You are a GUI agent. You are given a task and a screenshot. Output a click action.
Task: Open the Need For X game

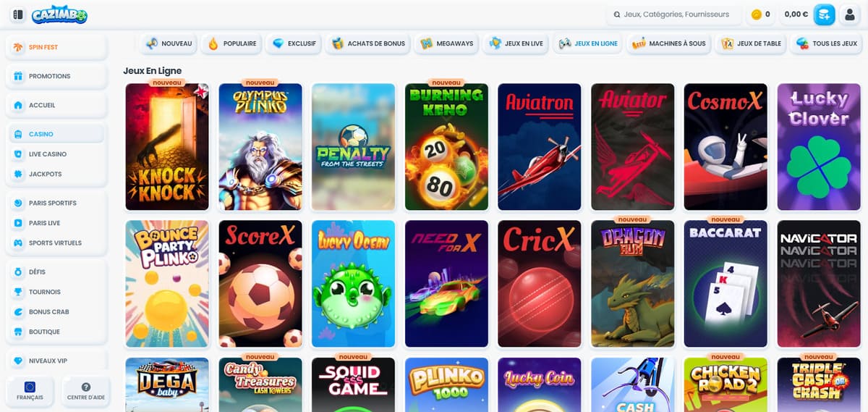click(x=446, y=284)
